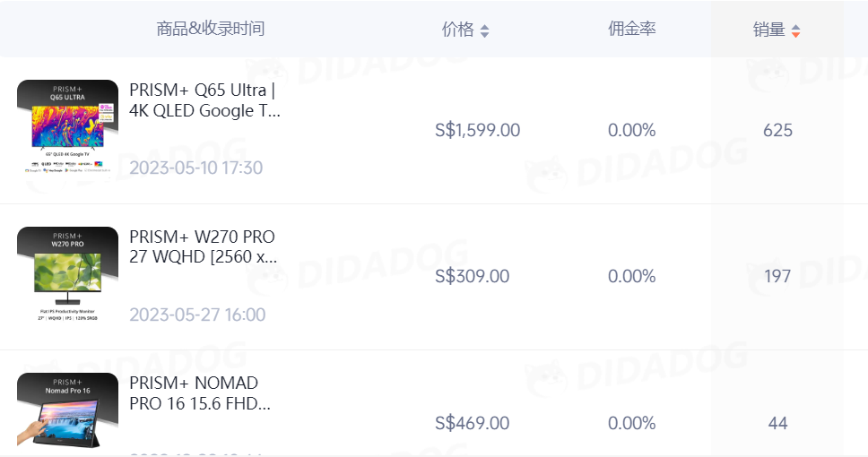Sort products by price

coord(484,30)
